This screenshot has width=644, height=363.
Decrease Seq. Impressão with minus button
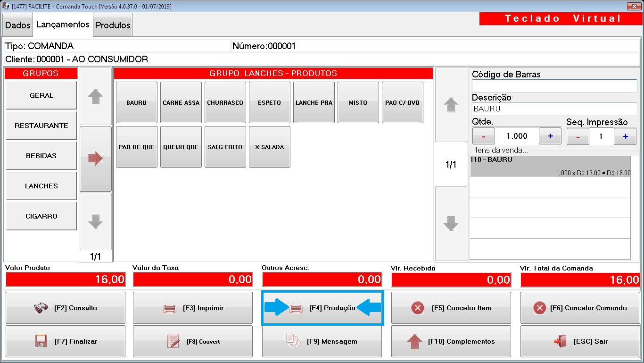[x=578, y=136]
